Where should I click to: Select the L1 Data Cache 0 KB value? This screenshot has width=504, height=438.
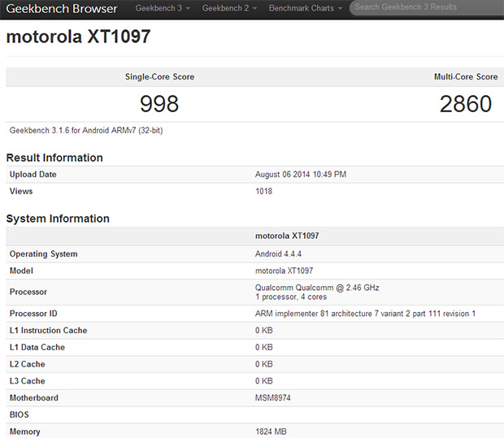click(264, 347)
